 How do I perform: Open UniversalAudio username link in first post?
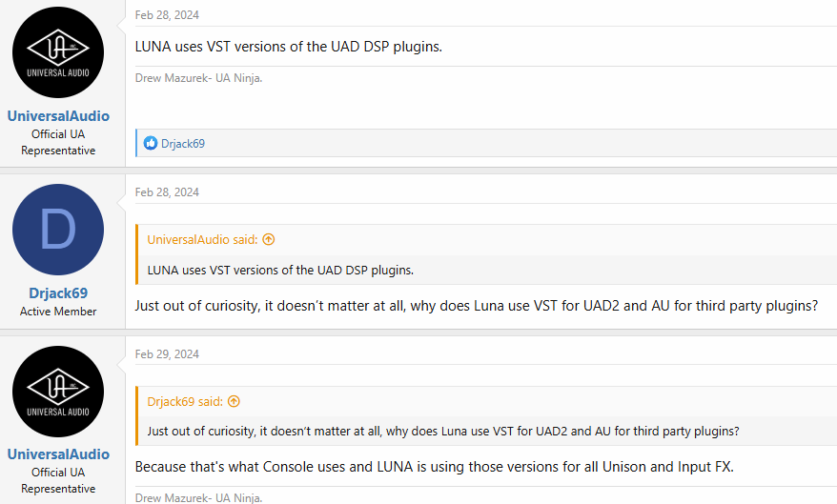[58, 116]
